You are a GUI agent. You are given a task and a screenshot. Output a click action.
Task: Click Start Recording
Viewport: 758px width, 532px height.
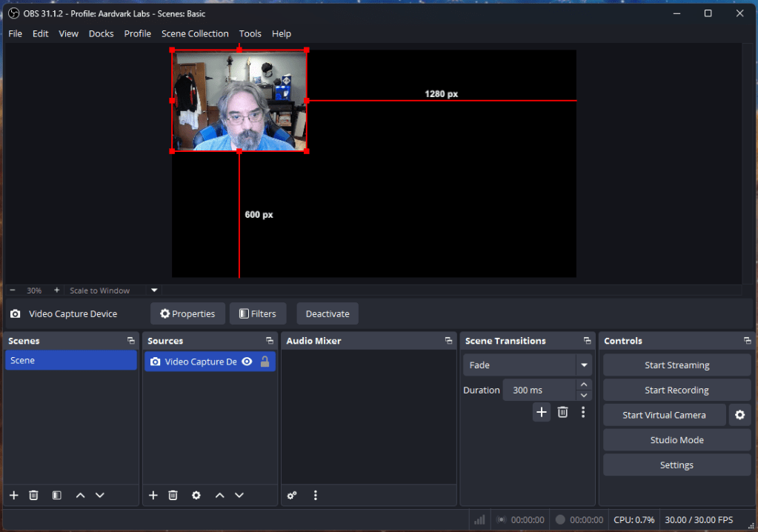(676, 390)
